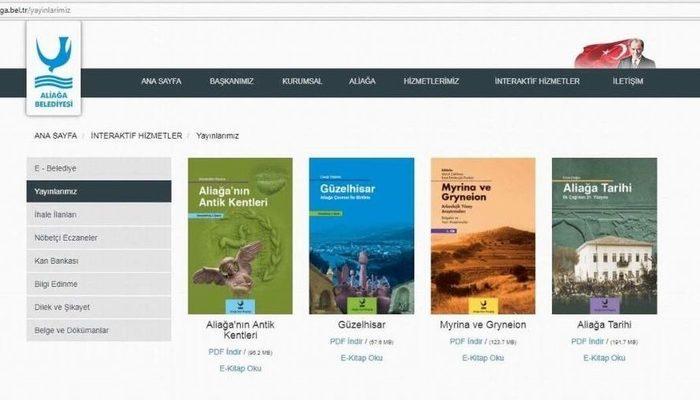Image resolution: width=700 pixels, height=400 pixels.
Task: Click the Atatürk flag banner image
Action: 615,53
